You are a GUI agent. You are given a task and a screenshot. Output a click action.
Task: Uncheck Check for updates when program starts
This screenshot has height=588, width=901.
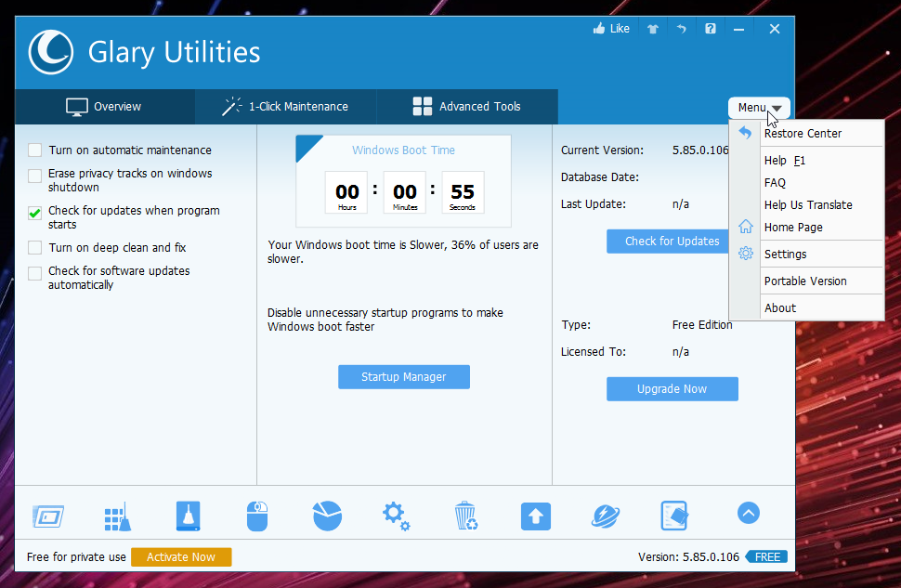point(35,214)
